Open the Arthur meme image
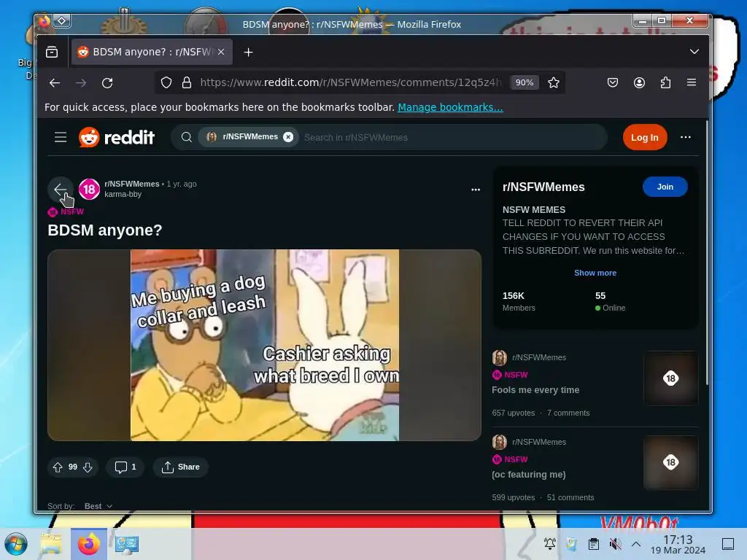 point(264,345)
